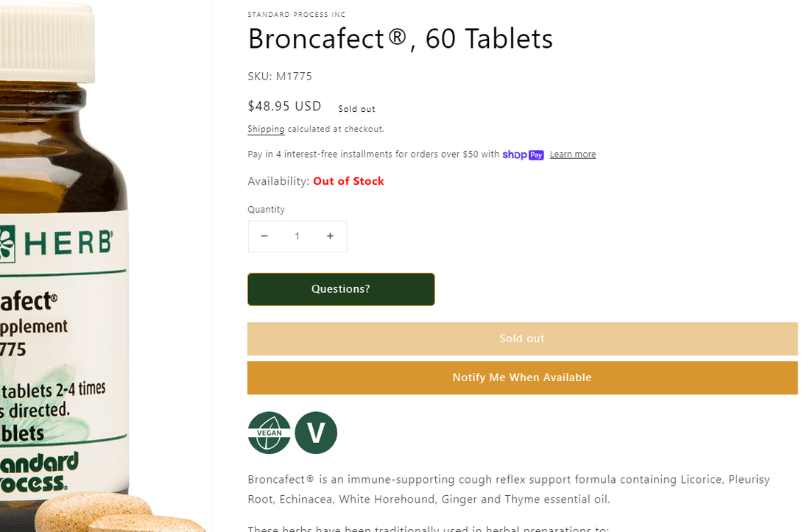810x532 pixels.
Task: Click the Broncafect description paragraph
Action: point(508,489)
